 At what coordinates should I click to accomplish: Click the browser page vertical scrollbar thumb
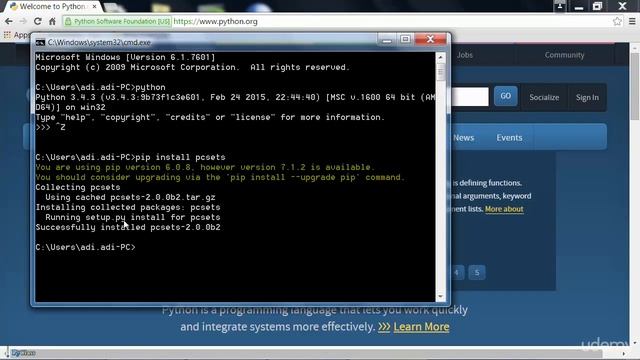[634, 86]
